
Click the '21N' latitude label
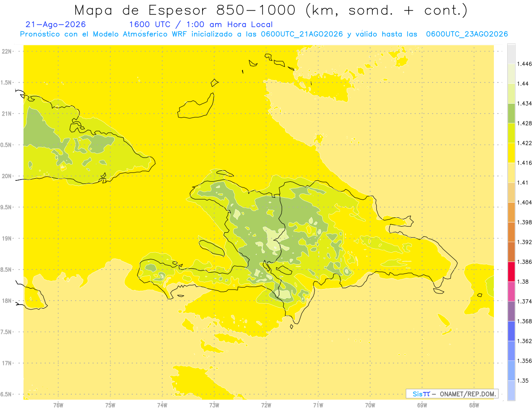pos(7,114)
